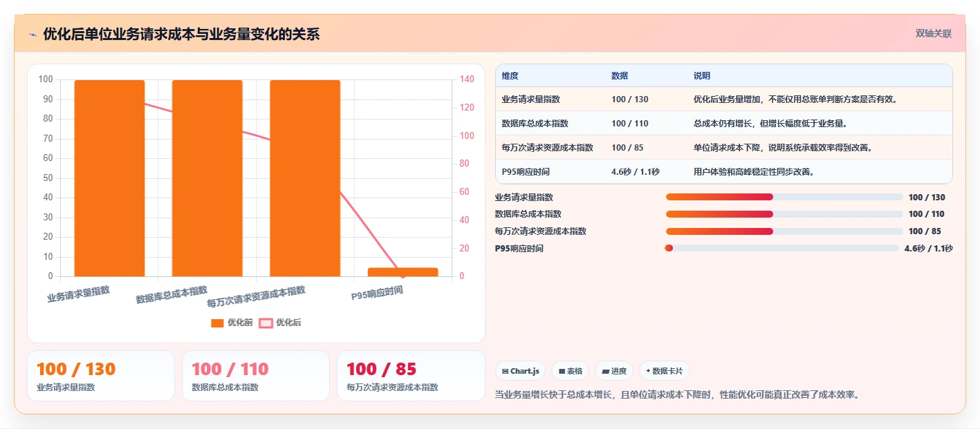Screen dimensions: 980x429
Task: Click the P95响应时间 cell in the table
Action: pyautogui.click(x=526, y=172)
